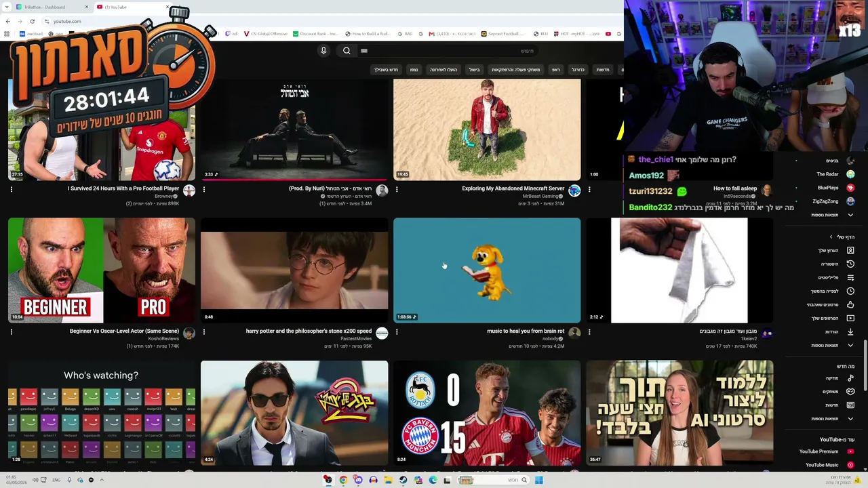
Task: Click the on-screen keyboard icon in search box
Action: pyautogui.click(x=364, y=51)
